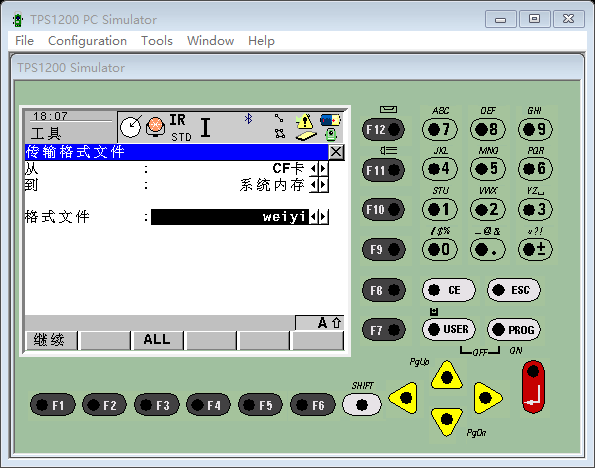Open the Configuration menu
This screenshot has height=468, width=595.
(87, 41)
